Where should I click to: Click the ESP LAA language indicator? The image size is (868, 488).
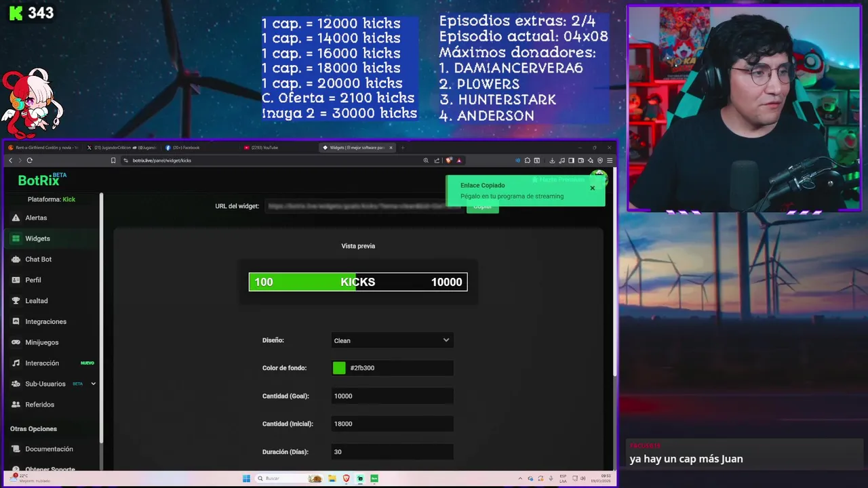pyautogui.click(x=563, y=479)
